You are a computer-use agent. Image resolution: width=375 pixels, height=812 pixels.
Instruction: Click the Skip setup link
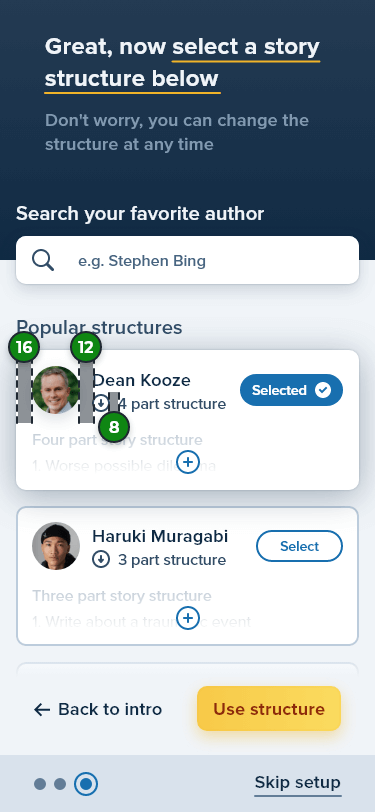click(x=298, y=782)
